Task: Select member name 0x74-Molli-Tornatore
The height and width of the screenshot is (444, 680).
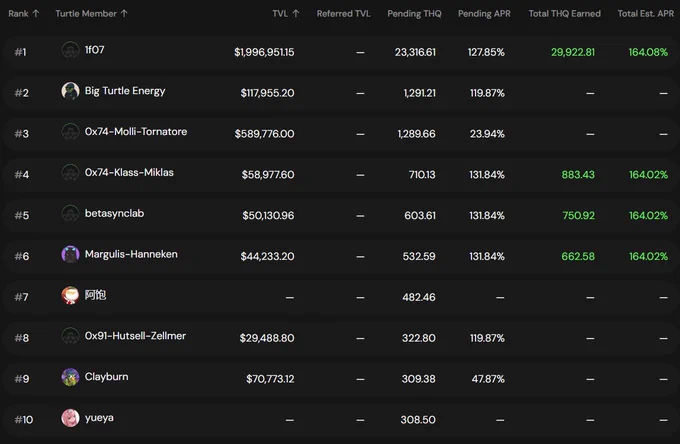Action: tap(136, 132)
